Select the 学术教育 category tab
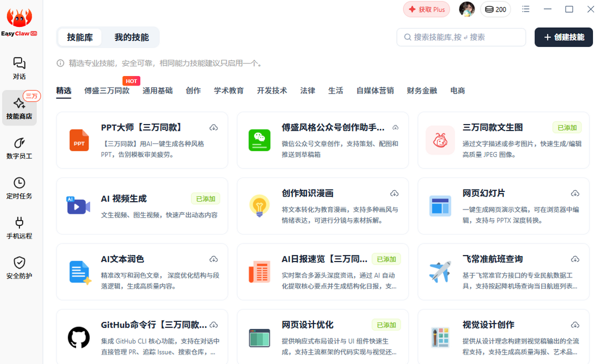Image resolution: width=600 pixels, height=364 pixels. point(229,90)
